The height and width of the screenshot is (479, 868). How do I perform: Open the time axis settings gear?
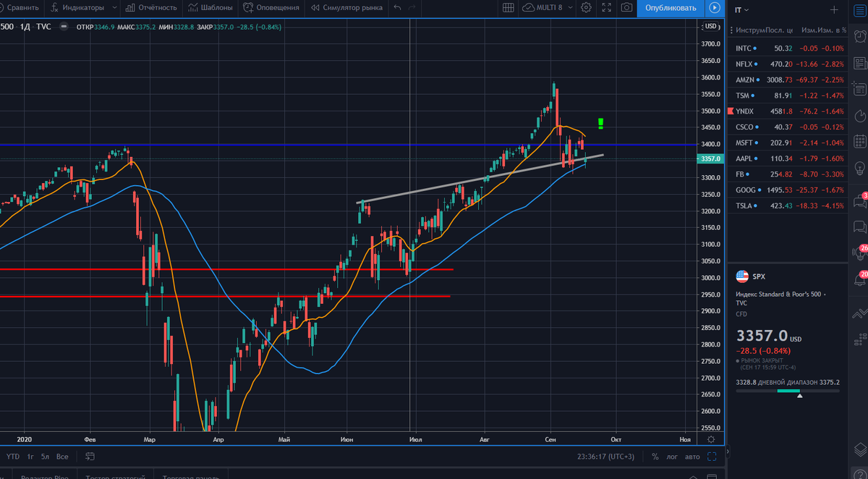click(712, 438)
